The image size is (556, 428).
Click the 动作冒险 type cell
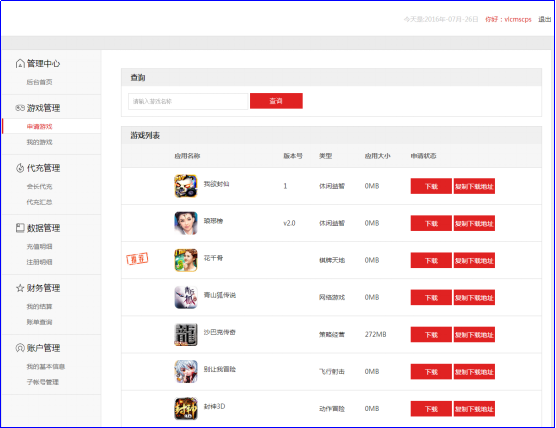coord(332,409)
